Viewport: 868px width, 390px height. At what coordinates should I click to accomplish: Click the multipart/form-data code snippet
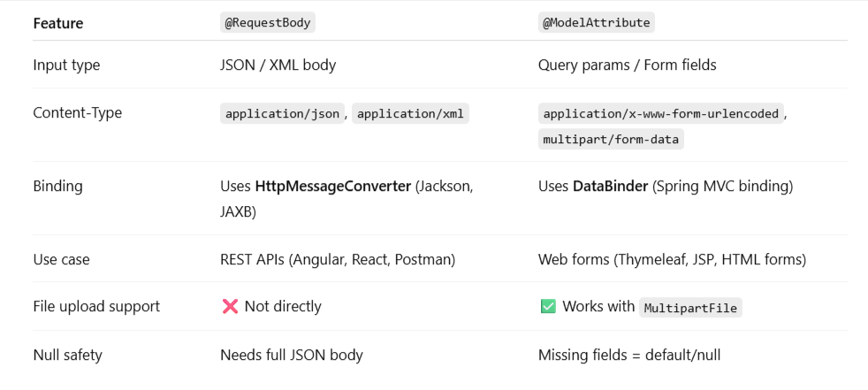[x=611, y=139]
